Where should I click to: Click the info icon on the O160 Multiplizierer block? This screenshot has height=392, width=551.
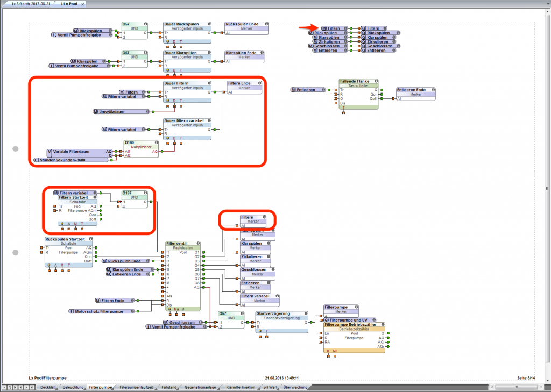pyautogui.click(x=156, y=142)
